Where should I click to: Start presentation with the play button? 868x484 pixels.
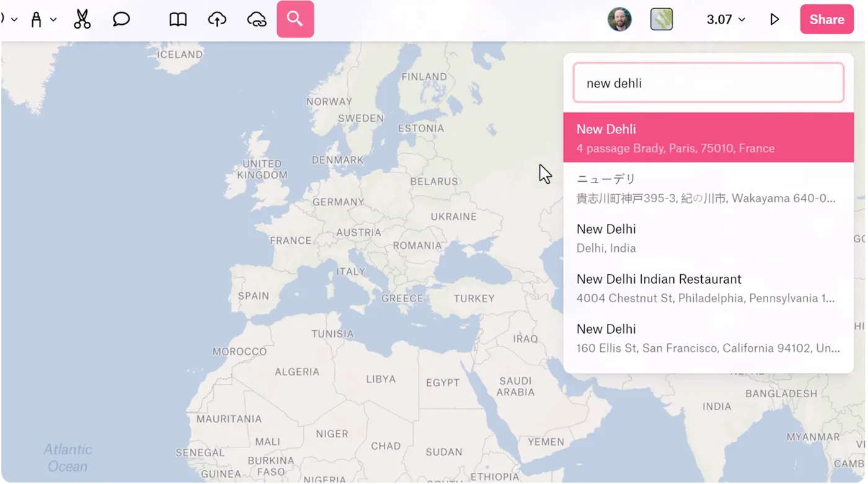click(774, 19)
